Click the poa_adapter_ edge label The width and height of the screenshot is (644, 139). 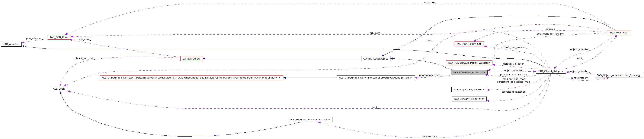click(x=34, y=39)
